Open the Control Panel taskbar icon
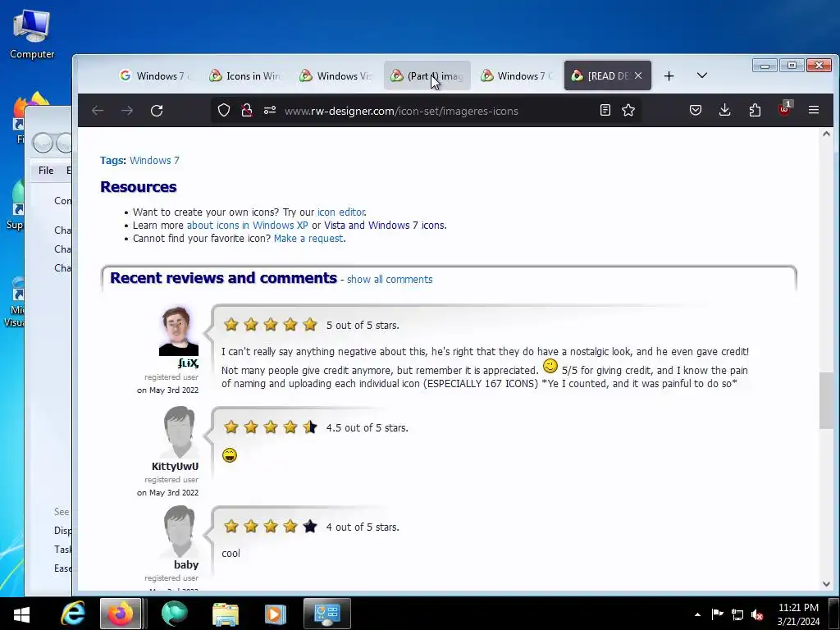The image size is (840, 630). 327,614
